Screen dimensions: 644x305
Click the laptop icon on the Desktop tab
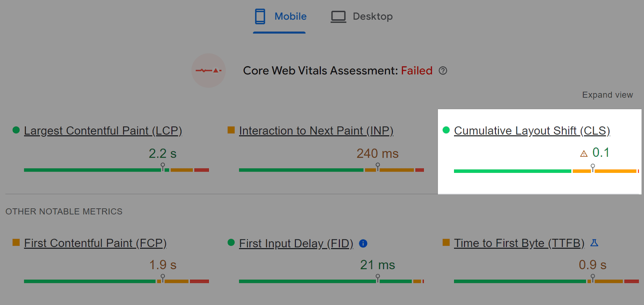point(338,16)
